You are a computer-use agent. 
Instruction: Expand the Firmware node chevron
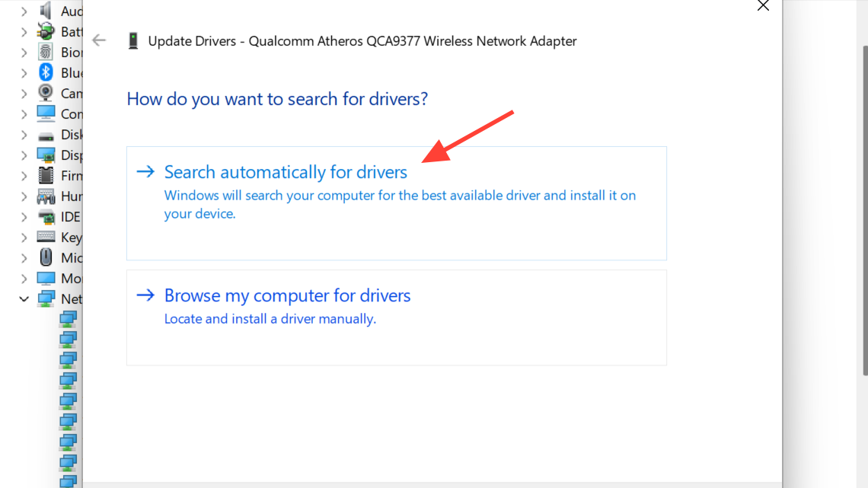(x=24, y=176)
